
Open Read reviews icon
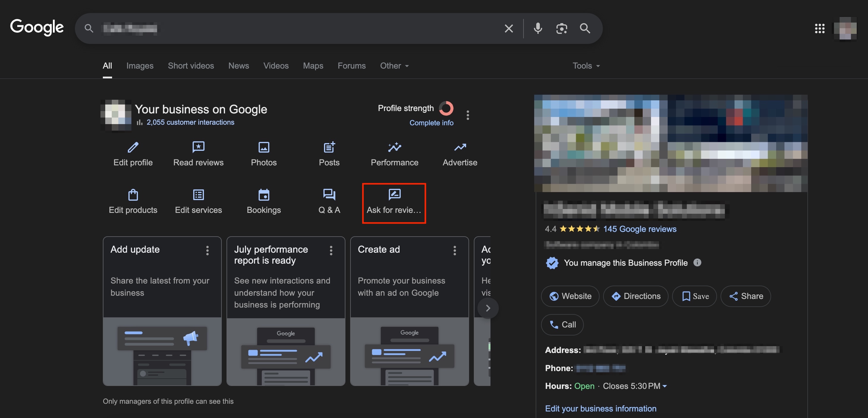[198, 147]
